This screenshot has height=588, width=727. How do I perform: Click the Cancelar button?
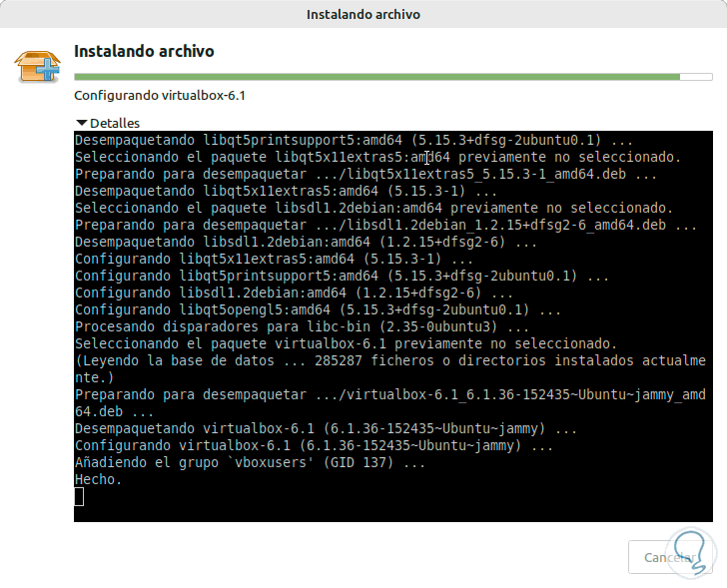(x=670, y=557)
